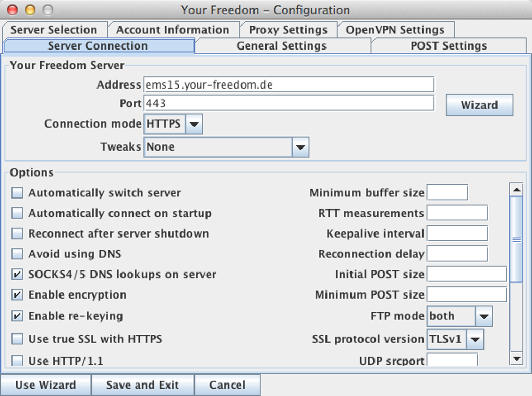This screenshot has height=396, width=532.
Task: Click the server Address field
Action: pyautogui.click(x=288, y=84)
